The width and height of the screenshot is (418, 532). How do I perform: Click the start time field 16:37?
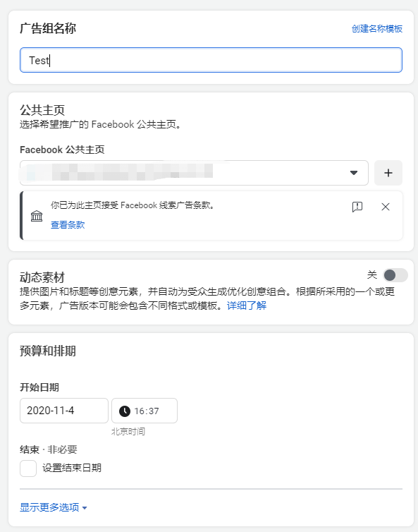click(x=145, y=411)
